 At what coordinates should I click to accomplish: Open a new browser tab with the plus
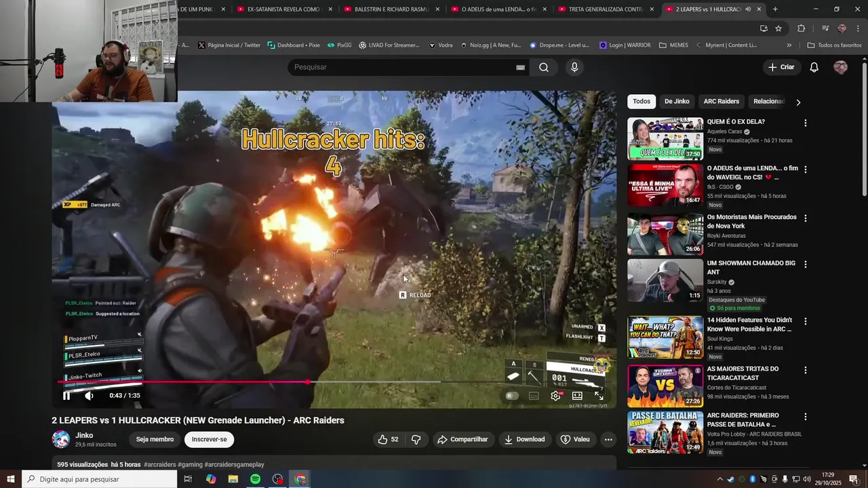(775, 9)
